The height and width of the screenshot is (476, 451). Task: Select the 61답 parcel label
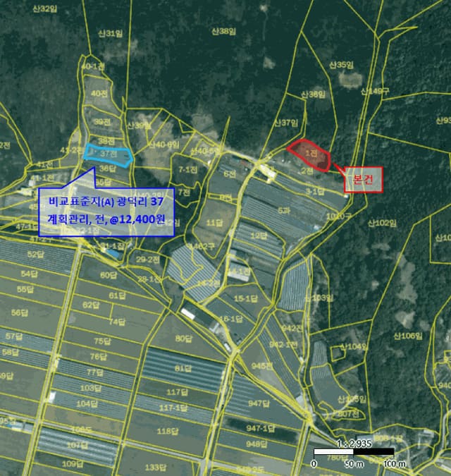117,295
